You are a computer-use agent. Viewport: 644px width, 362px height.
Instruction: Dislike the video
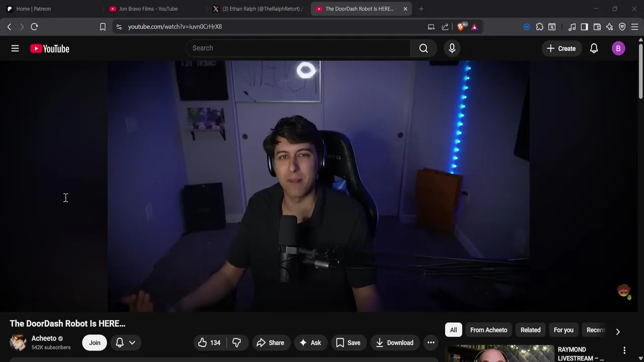[x=236, y=343]
